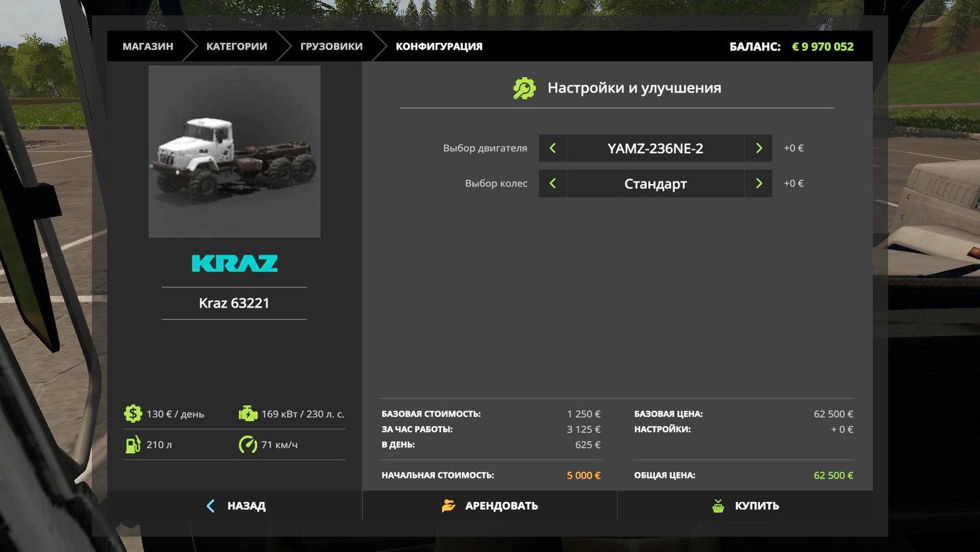Image resolution: width=980 pixels, height=552 pixels.
Task: Return to Грузовики breadcrumb
Action: pos(331,46)
